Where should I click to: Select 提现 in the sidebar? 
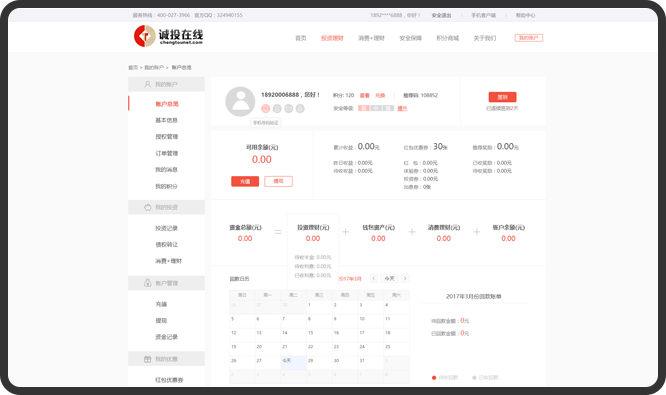click(161, 320)
